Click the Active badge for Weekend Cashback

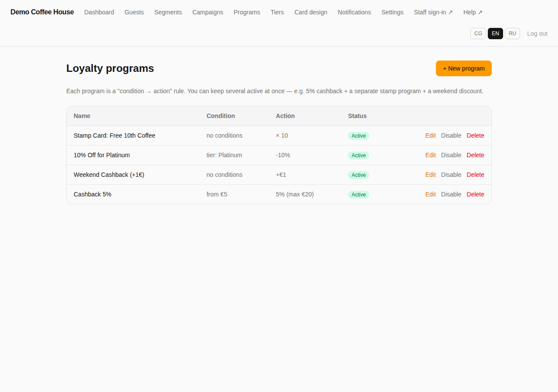pyautogui.click(x=358, y=175)
